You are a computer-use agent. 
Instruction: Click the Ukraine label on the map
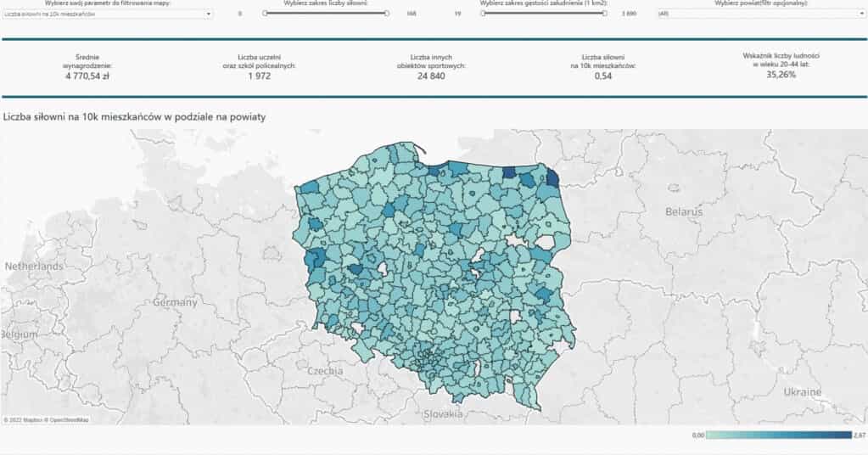[802, 392]
